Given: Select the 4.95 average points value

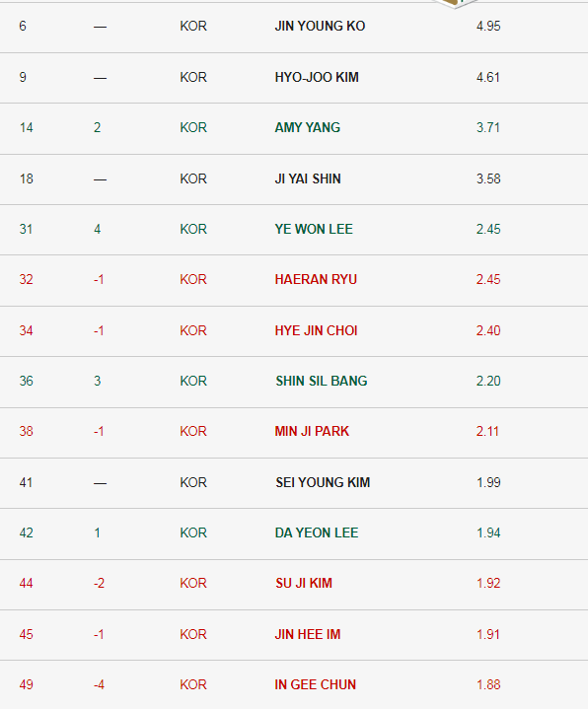Looking at the screenshot, I should click(488, 27).
